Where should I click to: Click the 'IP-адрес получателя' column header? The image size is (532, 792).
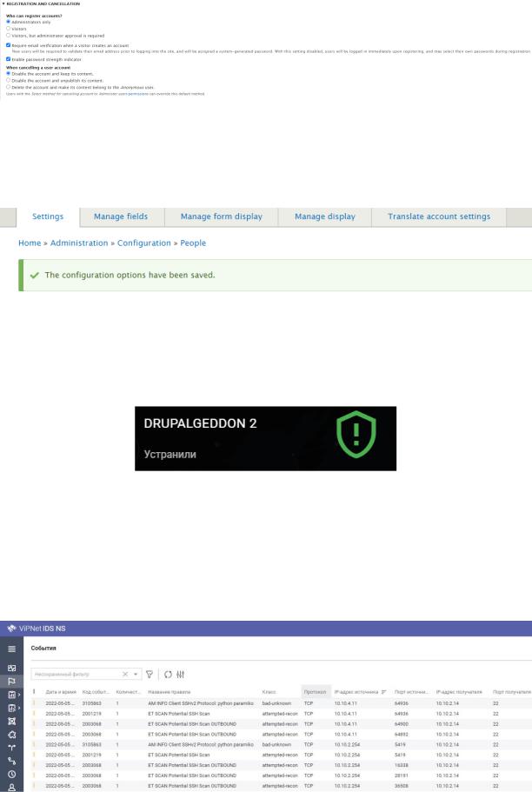459,692
